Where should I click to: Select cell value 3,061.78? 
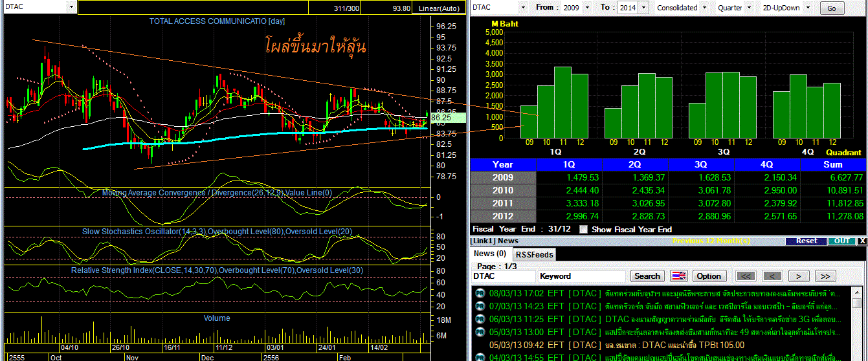click(713, 190)
